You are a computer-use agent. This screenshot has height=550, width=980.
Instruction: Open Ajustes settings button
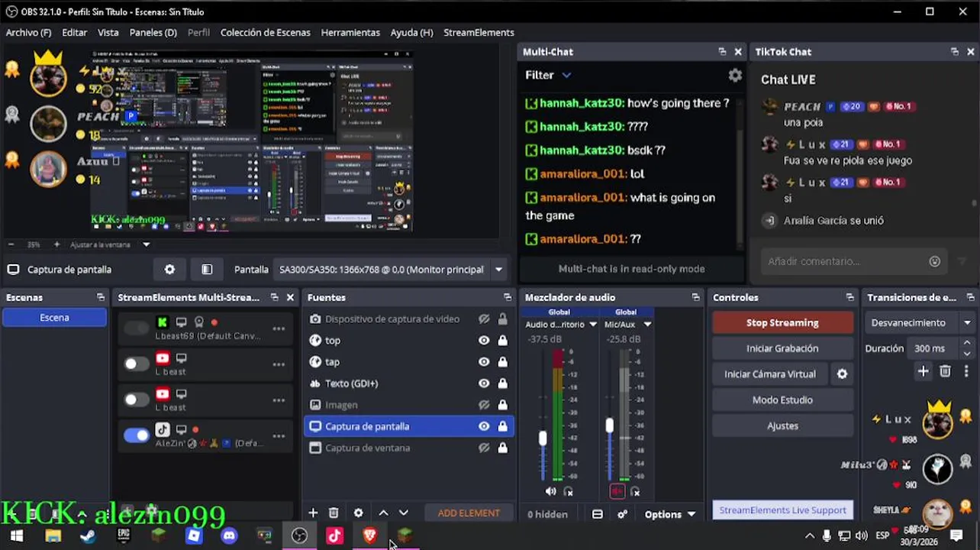coord(782,426)
